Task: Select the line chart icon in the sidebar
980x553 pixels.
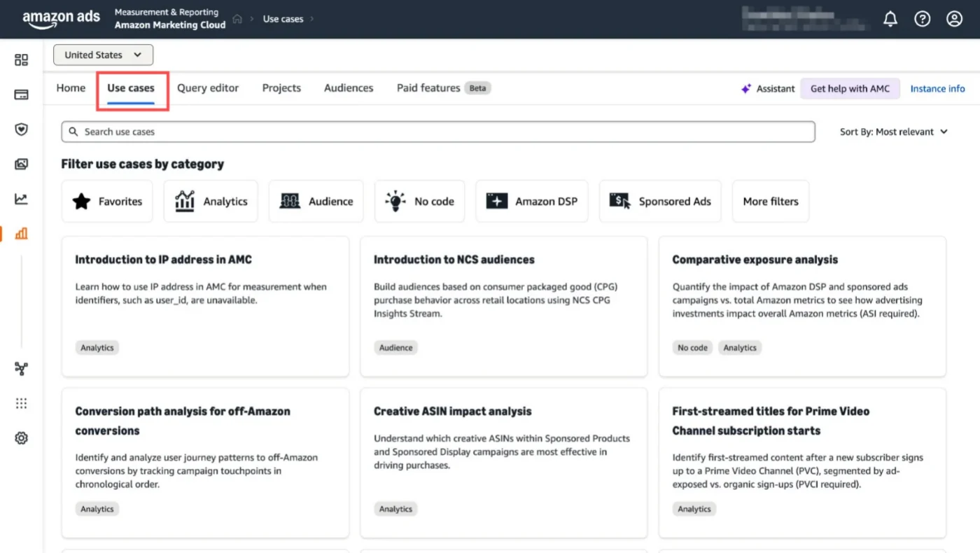Action: 21,199
